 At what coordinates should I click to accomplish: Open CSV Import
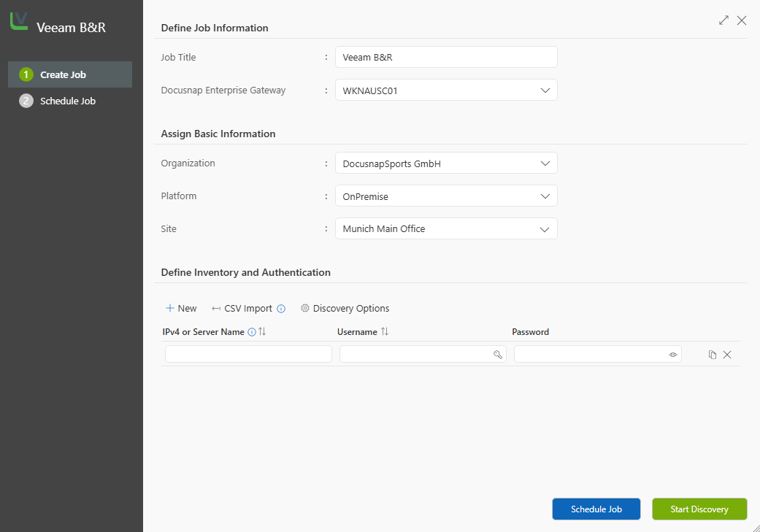pyautogui.click(x=242, y=309)
